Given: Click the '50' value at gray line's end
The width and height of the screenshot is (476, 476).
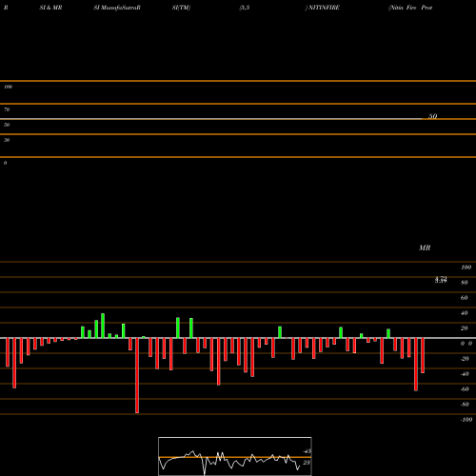Looking at the screenshot, I should tap(433, 116).
